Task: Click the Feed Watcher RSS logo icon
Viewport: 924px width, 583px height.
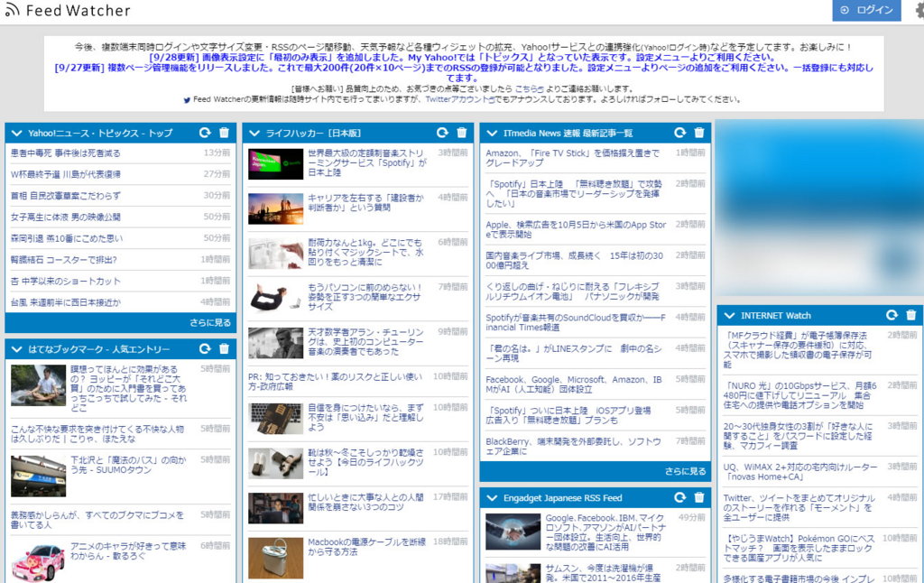Action: tap(12, 10)
